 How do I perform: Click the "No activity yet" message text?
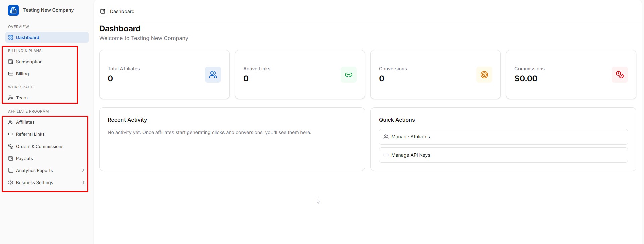(209, 132)
